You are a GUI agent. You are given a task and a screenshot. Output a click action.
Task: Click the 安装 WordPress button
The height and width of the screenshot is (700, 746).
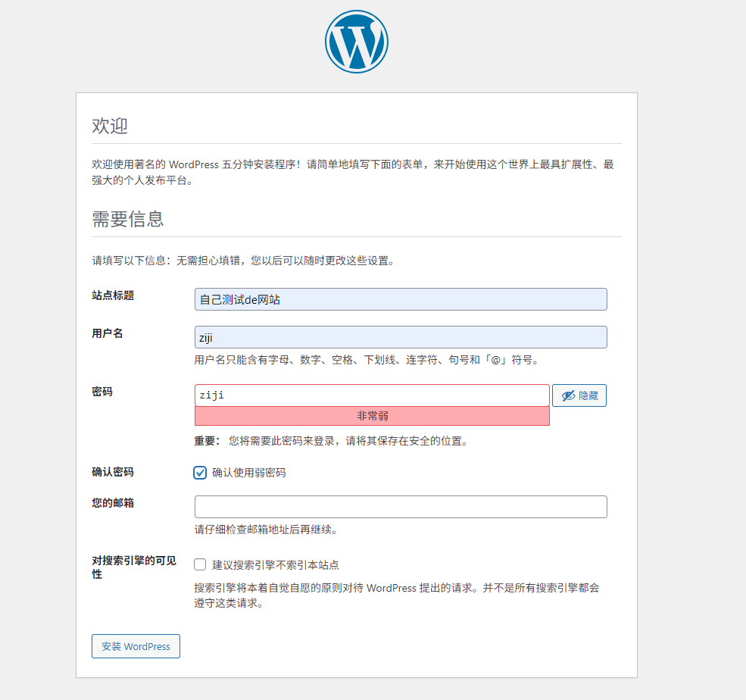tap(136, 646)
